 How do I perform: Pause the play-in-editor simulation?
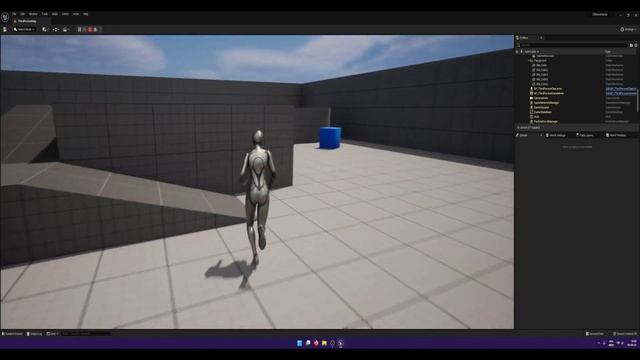point(80,29)
